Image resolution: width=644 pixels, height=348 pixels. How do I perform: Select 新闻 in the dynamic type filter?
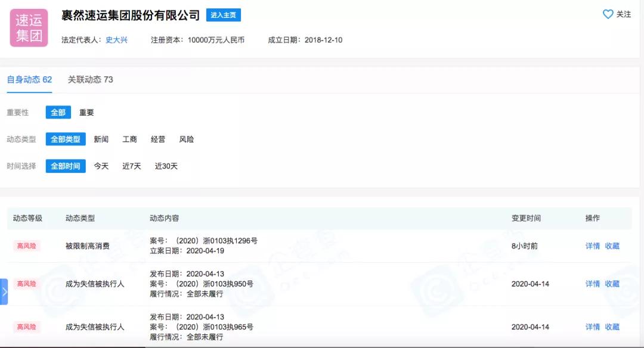(101, 139)
